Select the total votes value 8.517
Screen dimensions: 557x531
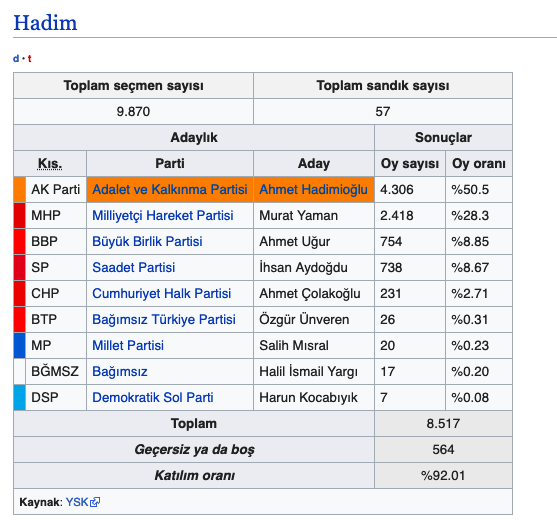pyautogui.click(x=443, y=423)
